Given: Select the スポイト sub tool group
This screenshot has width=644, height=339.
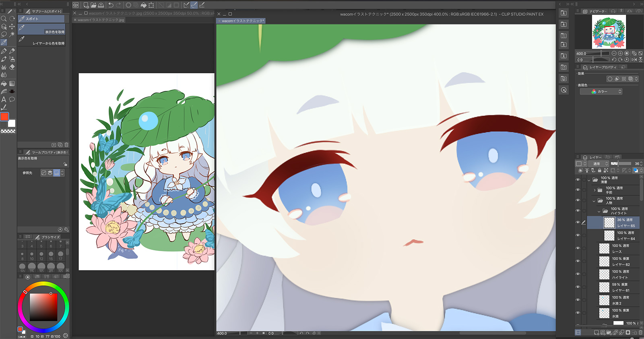Looking at the screenshot, I should coord(41,19).
